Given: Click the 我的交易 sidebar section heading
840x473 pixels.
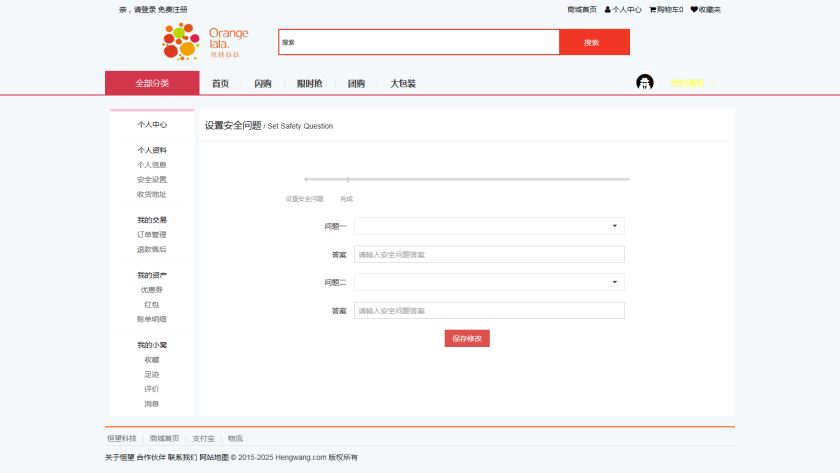Looking at the screenshot, I should (152, 220).
